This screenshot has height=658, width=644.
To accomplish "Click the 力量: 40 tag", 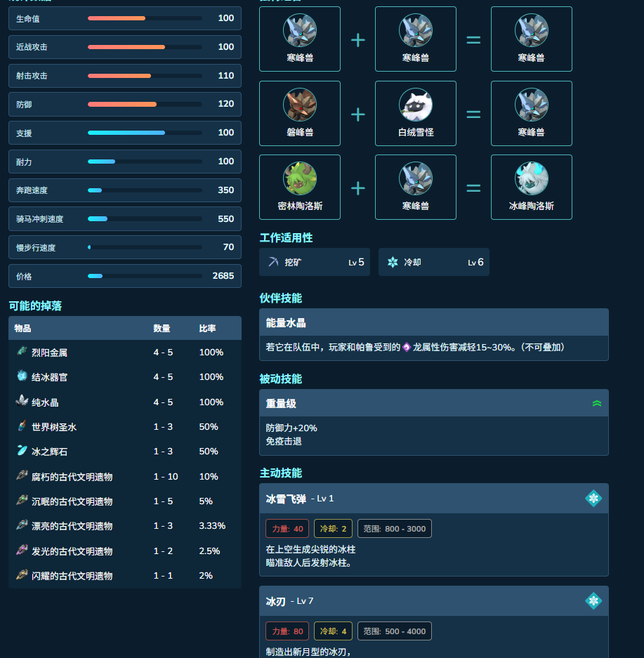I will point(287,529).
